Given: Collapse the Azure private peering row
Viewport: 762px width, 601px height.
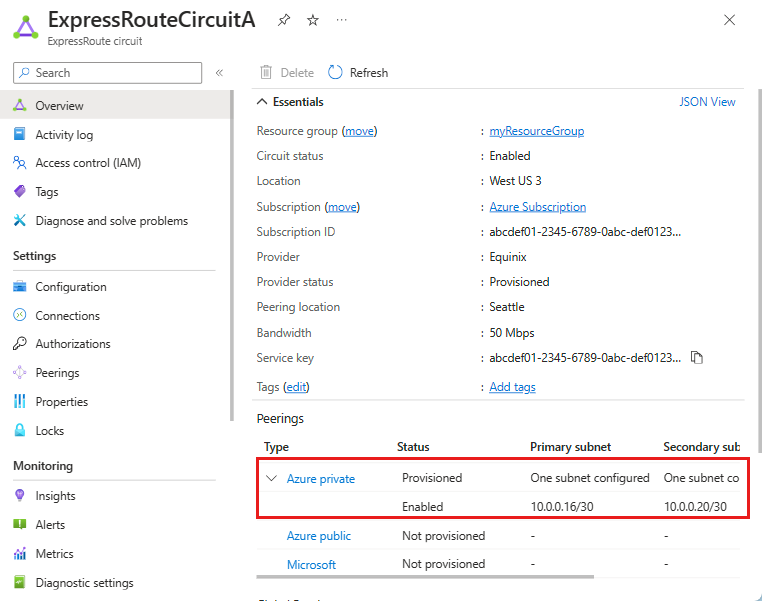Looking at the screenshot, I should tap(271, 479).
